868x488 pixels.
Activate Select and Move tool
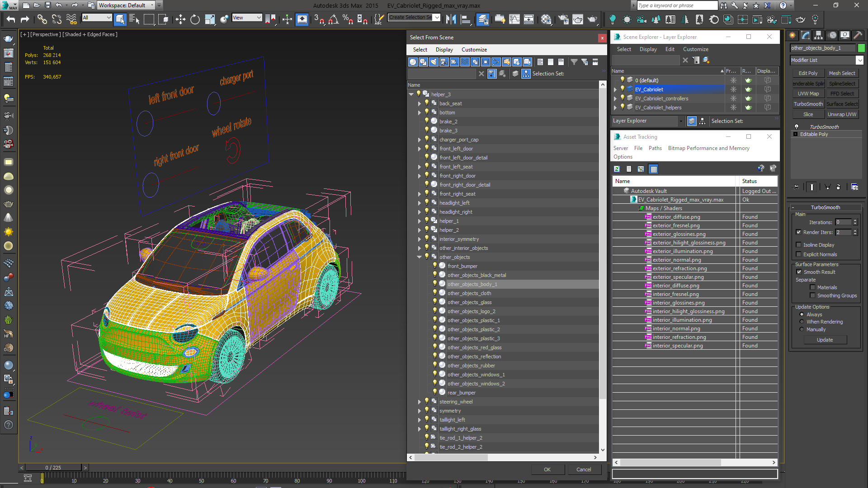[180, 19]
